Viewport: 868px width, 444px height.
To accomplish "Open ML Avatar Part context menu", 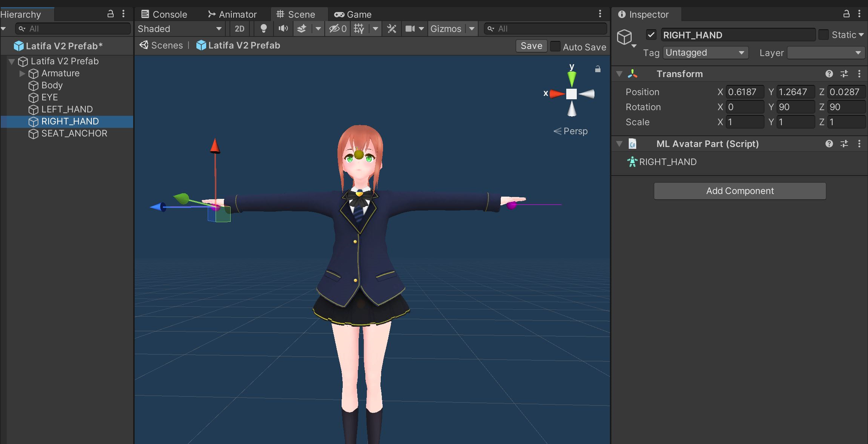I will point(859,144).
